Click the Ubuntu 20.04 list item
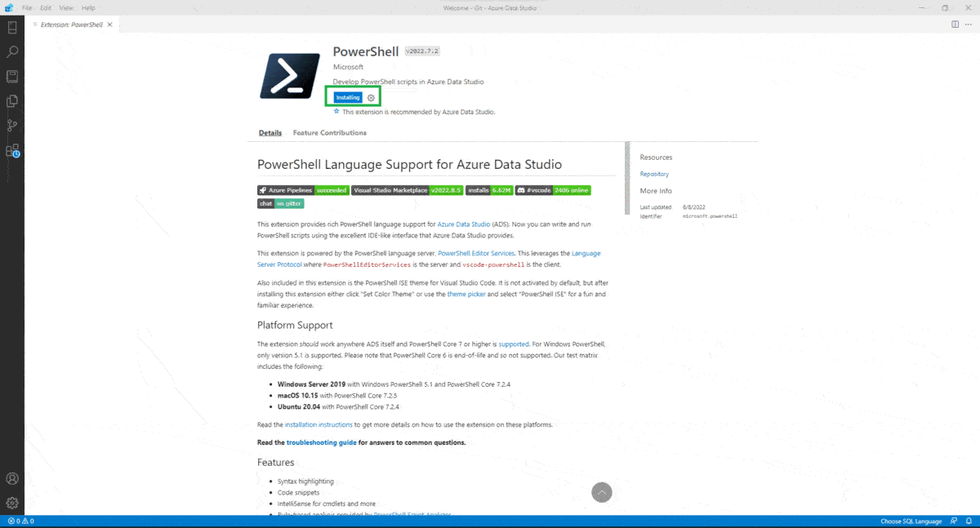This screenshot has width=980, height=528. pos(338,406)
